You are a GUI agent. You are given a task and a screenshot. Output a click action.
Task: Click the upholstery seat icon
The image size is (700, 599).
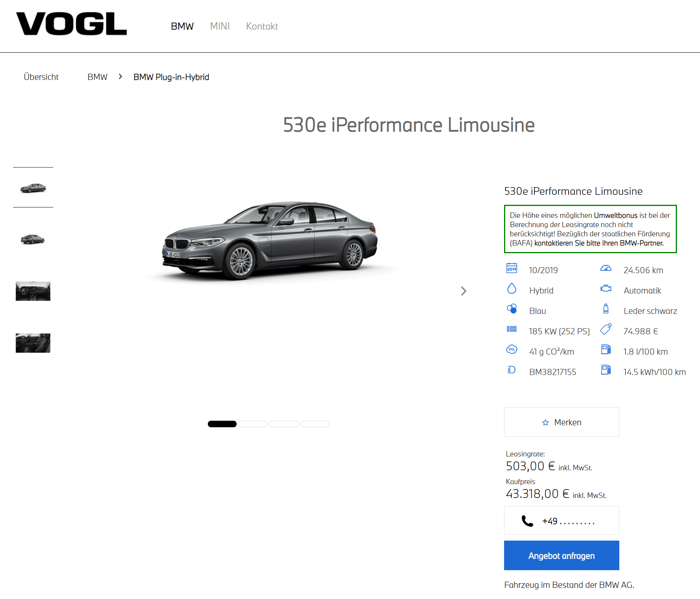pyautogui.click(x=606, y=309)
